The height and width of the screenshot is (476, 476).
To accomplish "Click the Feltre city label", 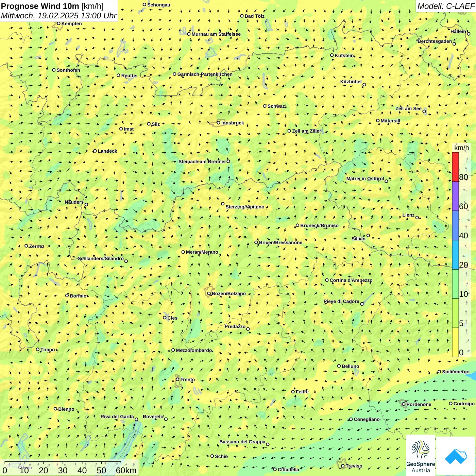I will tap(302, 392).
